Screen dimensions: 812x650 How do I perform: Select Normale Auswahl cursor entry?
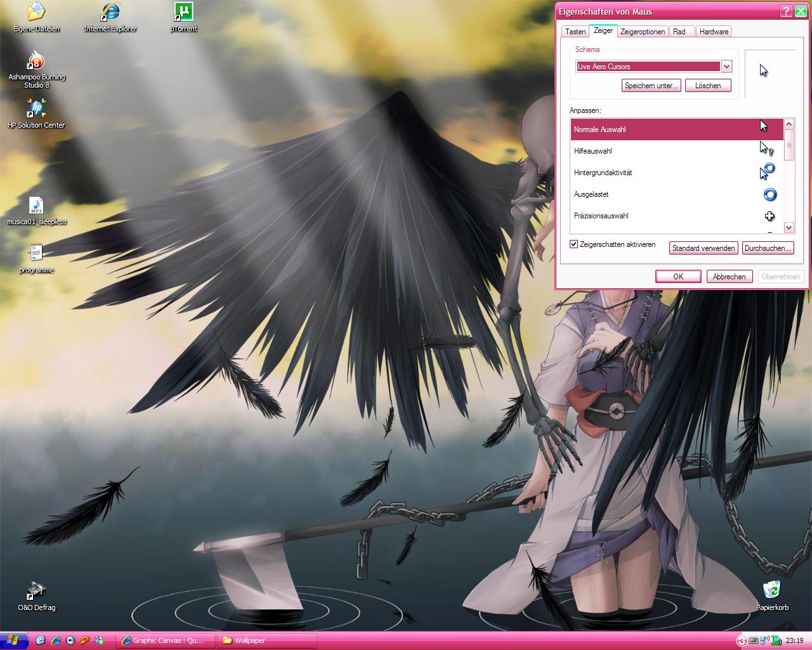point(677,129)
